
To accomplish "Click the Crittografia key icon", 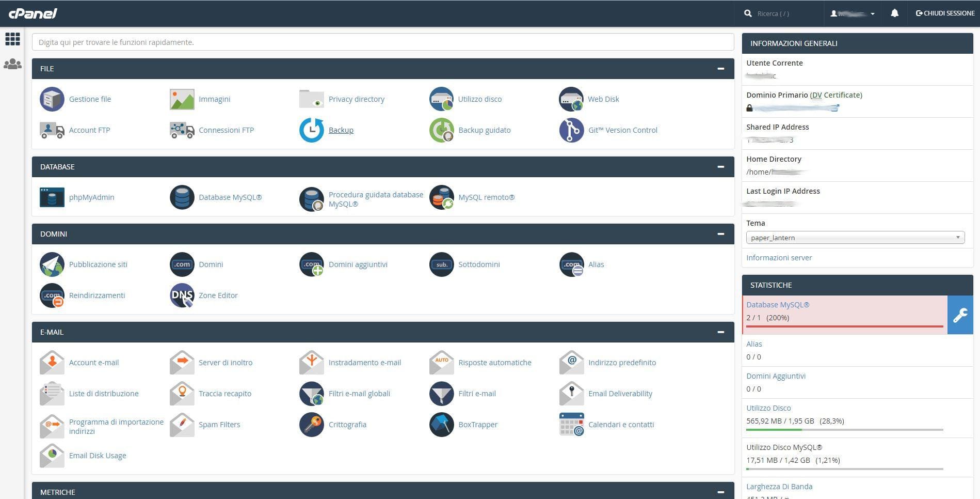I will coord(312,425).
